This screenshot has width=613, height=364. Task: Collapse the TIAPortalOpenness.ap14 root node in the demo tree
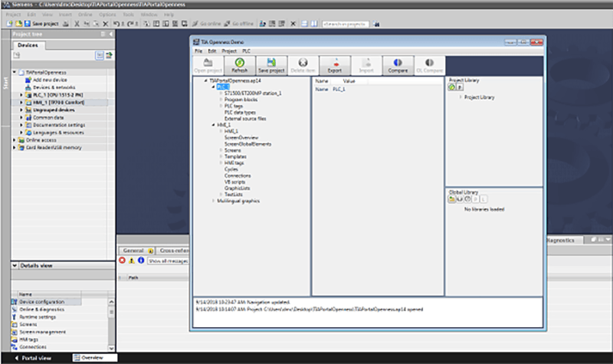coord(205,80)
